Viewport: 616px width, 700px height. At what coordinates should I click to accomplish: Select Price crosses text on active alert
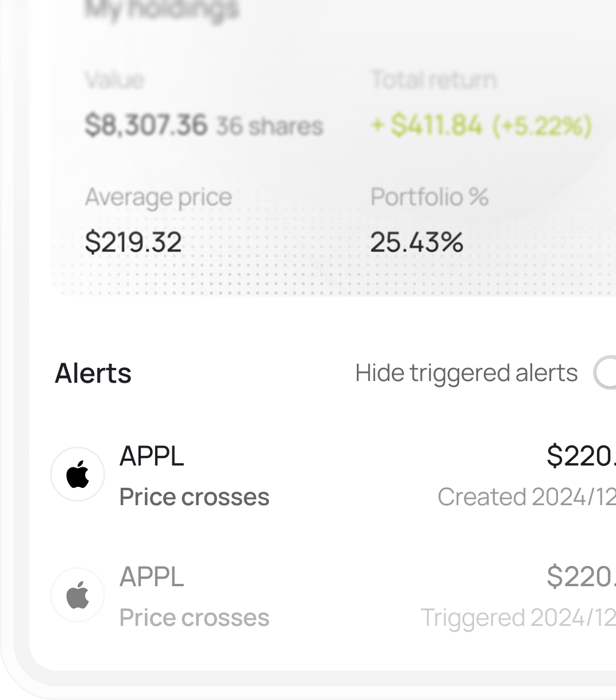click(x=194, y=497)
